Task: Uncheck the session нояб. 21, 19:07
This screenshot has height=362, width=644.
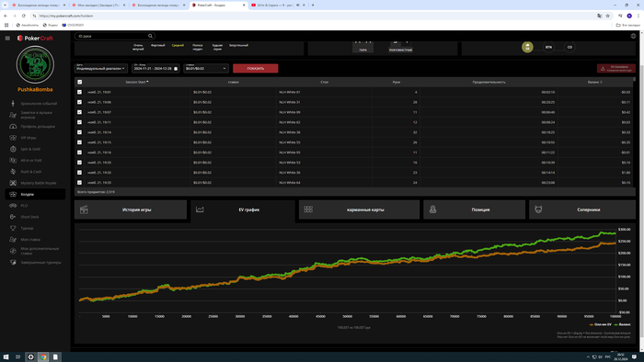Action: click(80, 112)
